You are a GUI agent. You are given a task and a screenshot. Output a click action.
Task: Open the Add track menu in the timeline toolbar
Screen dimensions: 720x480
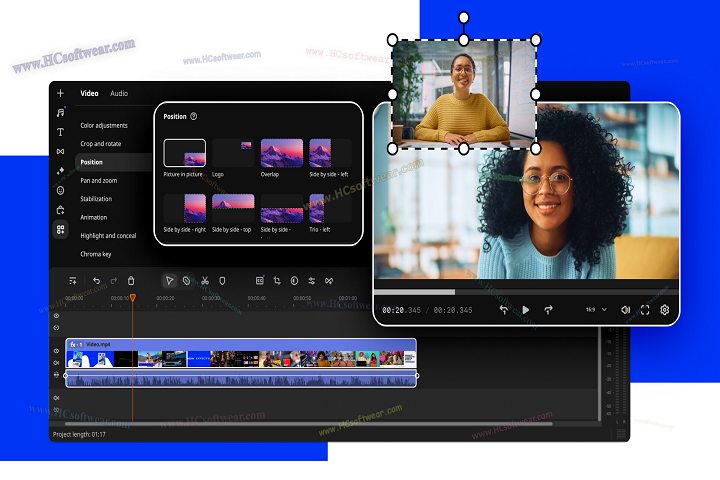tap(73, 281)
